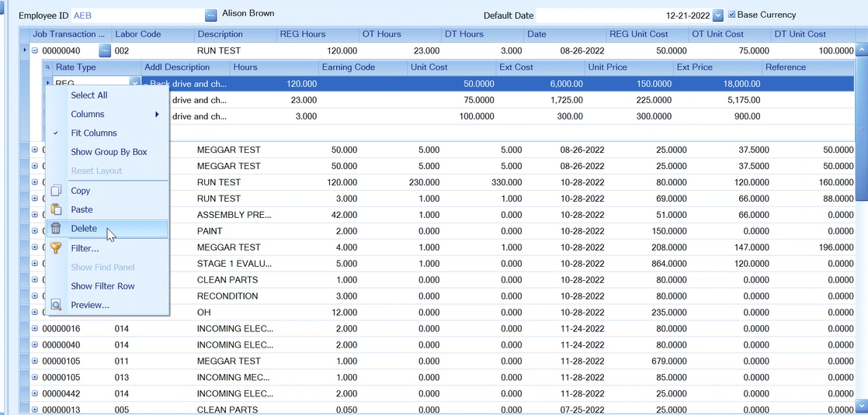Select the 5,175.00 Ext Price cell
868x415 pixels.
[717, 100]
